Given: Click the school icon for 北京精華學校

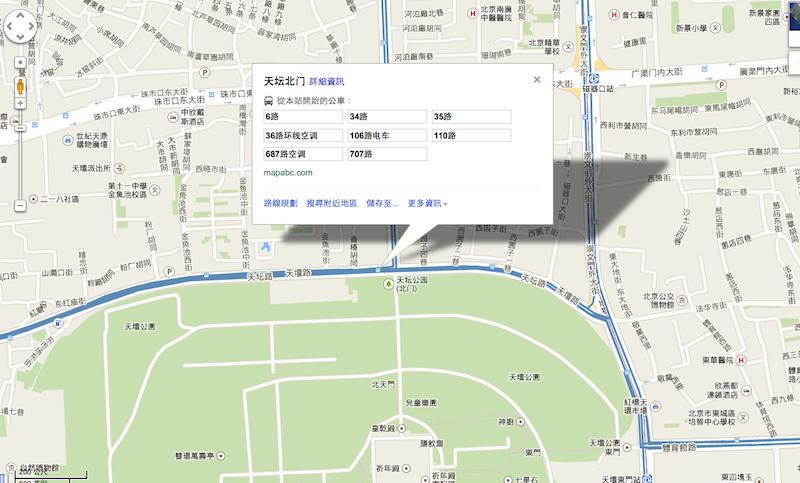Looking at the screenshot, I should click(568, 47).
